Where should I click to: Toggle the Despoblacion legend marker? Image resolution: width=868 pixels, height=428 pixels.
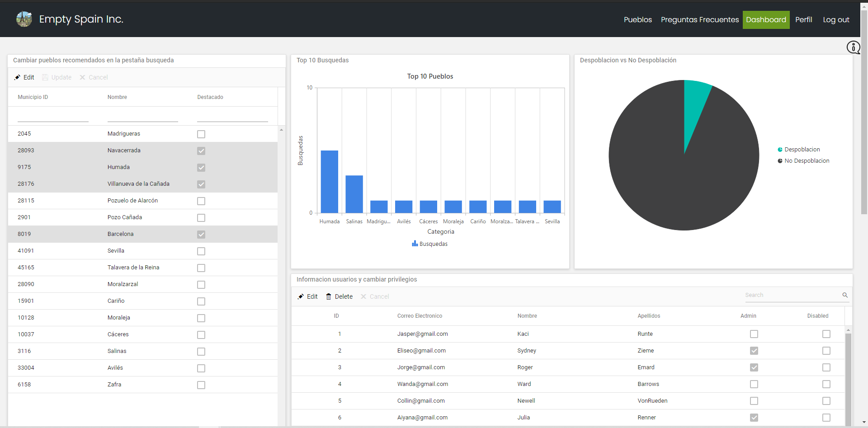point(780,150)
